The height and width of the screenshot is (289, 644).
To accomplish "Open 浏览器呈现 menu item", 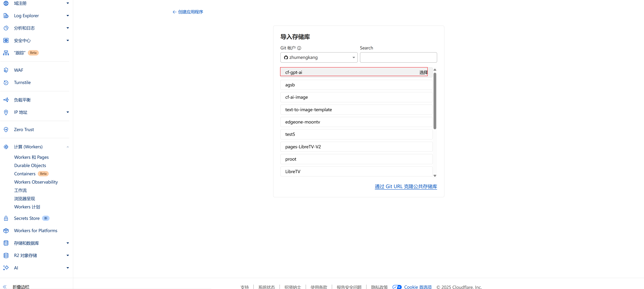I will tap(24, 199).
